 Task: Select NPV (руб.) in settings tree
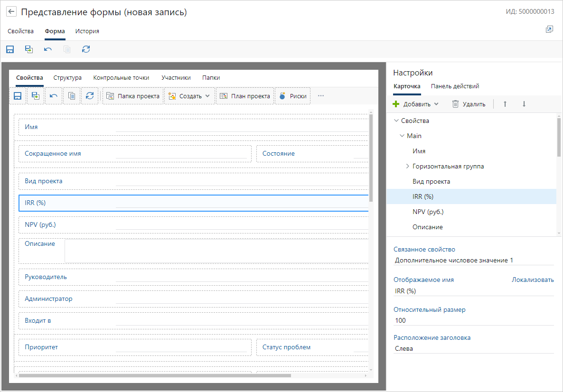click(x=428, y=212)
